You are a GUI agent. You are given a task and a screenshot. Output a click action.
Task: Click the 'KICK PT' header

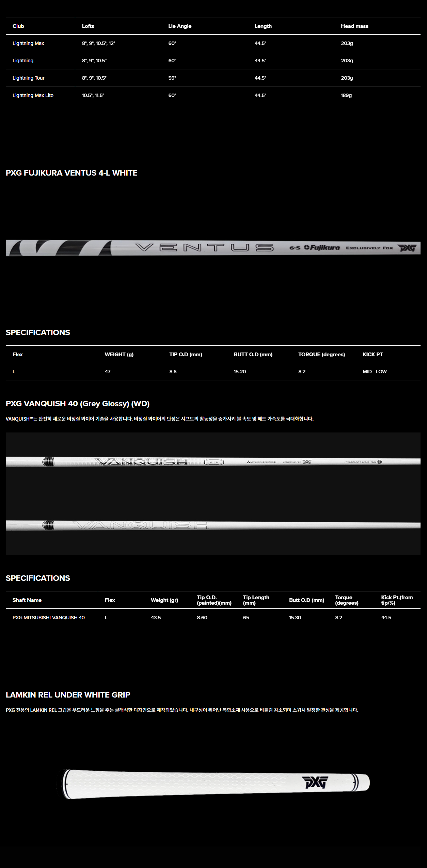[373, 355]
